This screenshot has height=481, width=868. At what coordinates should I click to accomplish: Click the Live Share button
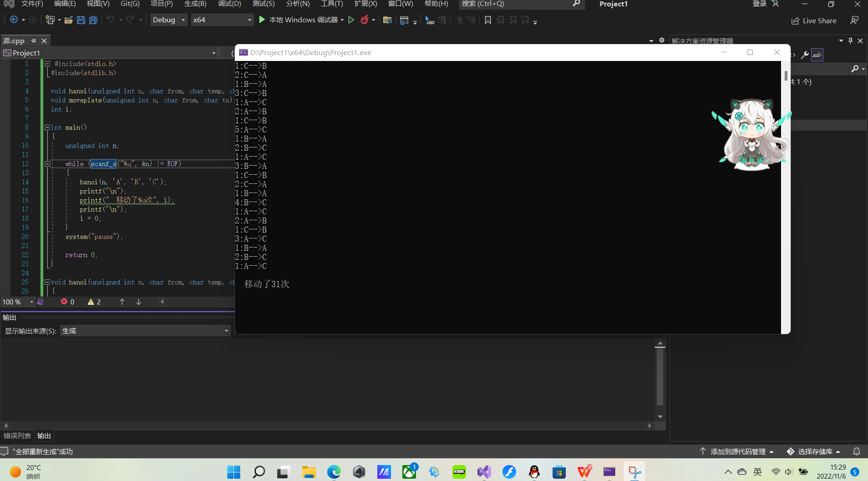coord(814,20)
